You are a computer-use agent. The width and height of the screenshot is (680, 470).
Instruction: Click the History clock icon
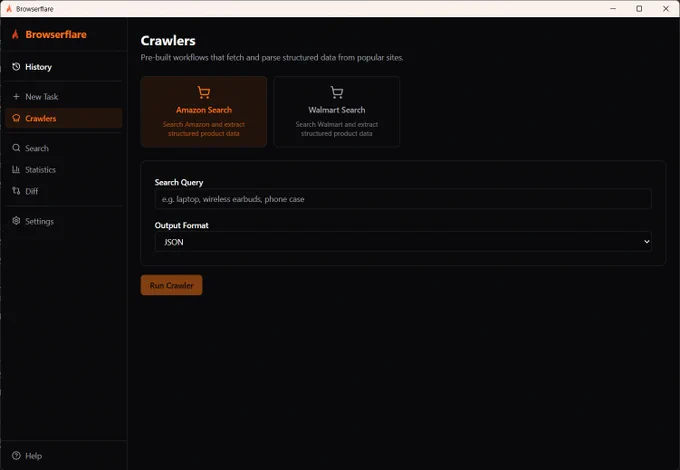[16, 66]
